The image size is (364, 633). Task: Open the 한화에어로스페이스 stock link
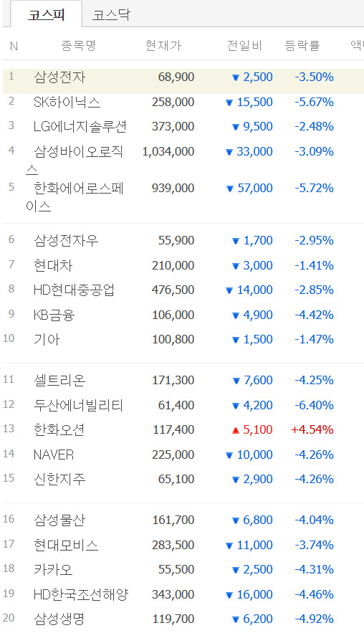point(75,196)
